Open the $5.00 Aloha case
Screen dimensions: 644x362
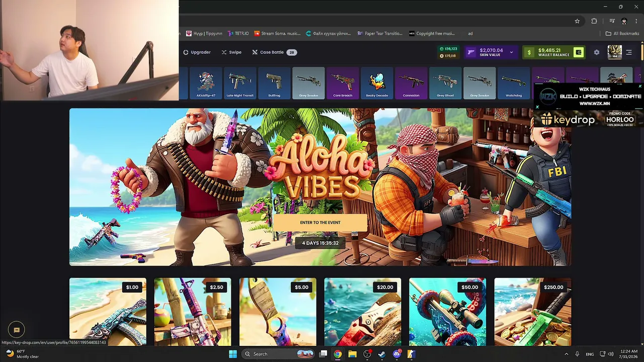(x=278, y=312)
